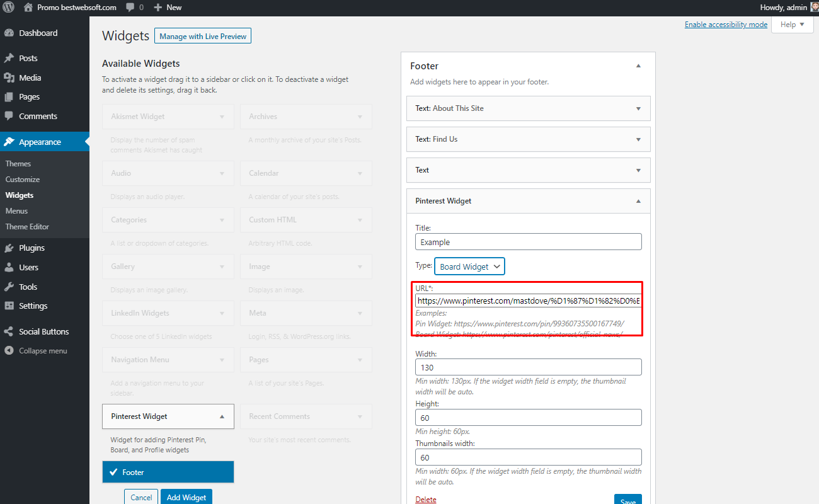The image size is (819, 504).
Task: Save the Pinterest Widget settings
Action: point(628,500)
